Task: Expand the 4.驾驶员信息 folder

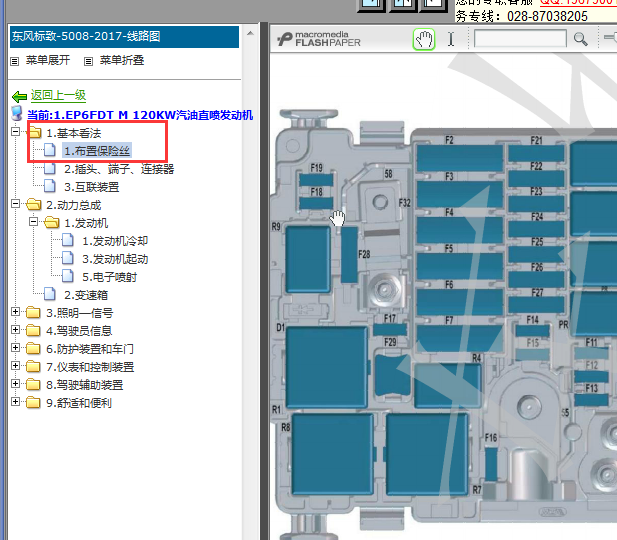Action: (x=15, y=330)
